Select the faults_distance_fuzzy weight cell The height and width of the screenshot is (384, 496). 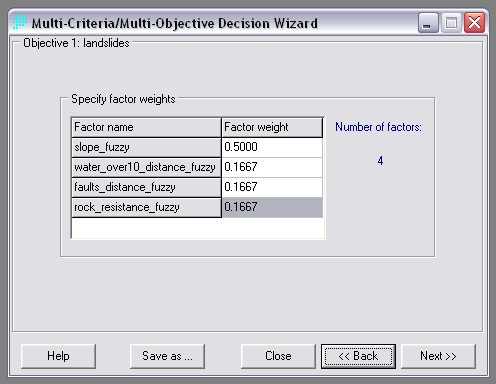point(272,187)
